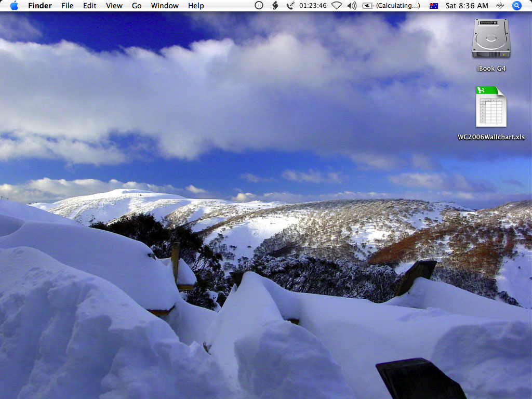This screenshot has width=532, height=399.
Task: Open Spotlight search magnifier
Action: [516, 5]
